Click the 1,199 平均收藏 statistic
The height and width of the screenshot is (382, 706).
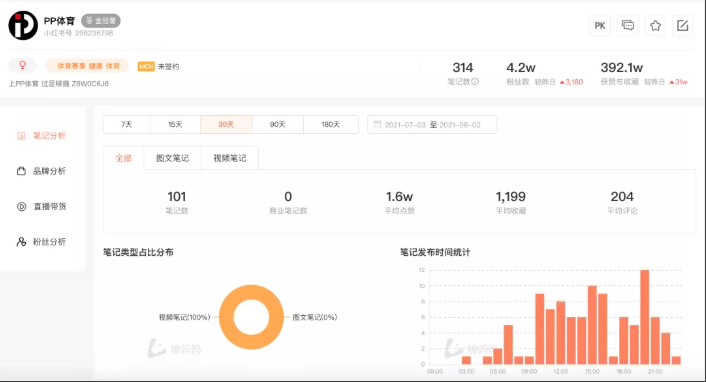click(511, 202)
